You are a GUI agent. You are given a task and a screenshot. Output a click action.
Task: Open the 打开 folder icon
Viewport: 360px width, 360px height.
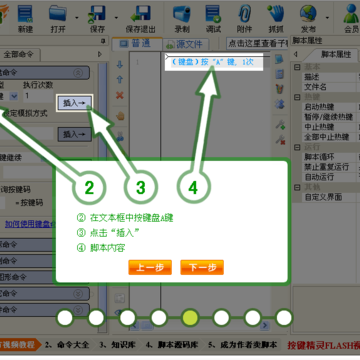tap(58, 13)
